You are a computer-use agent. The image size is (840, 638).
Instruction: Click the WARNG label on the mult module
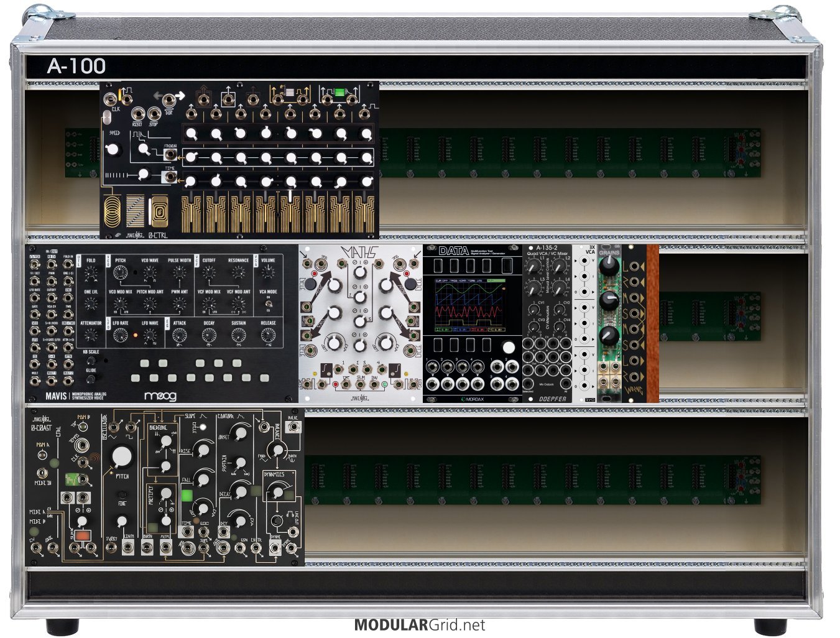click(x=634, y=391)
